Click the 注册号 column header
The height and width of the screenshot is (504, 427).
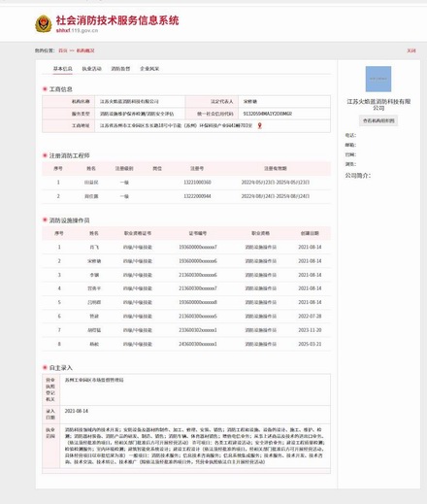point(197,168)
